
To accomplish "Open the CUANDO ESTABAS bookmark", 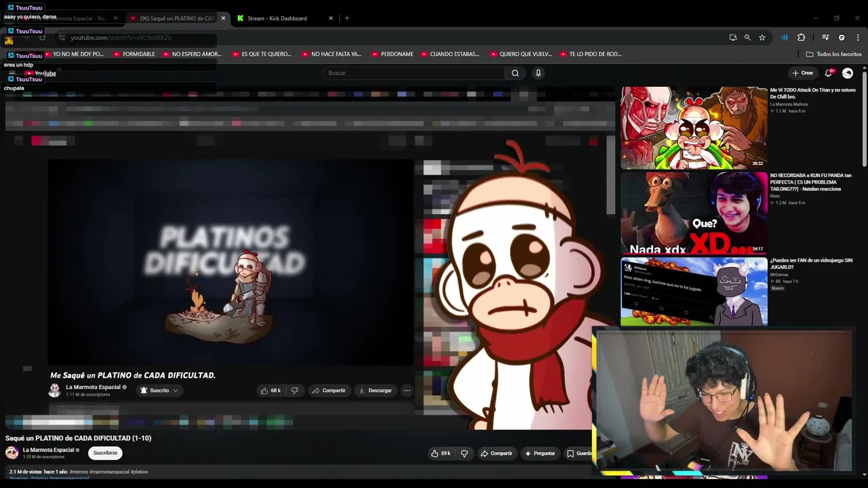I will pos(450,54).
